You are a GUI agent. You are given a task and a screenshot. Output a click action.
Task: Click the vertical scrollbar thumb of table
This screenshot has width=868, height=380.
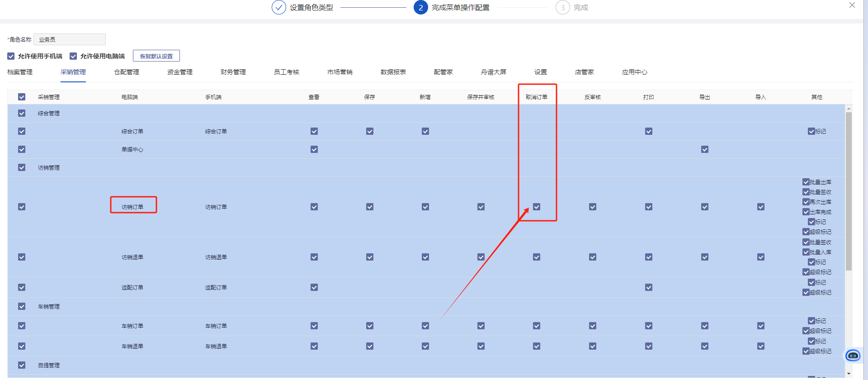tap(849, 190)
